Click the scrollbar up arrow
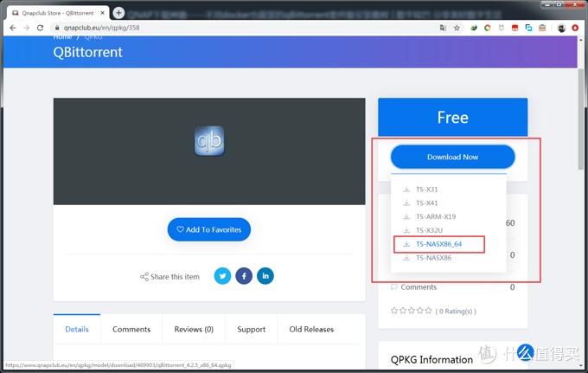Screen dimensions: 588x373 point(581,40)
